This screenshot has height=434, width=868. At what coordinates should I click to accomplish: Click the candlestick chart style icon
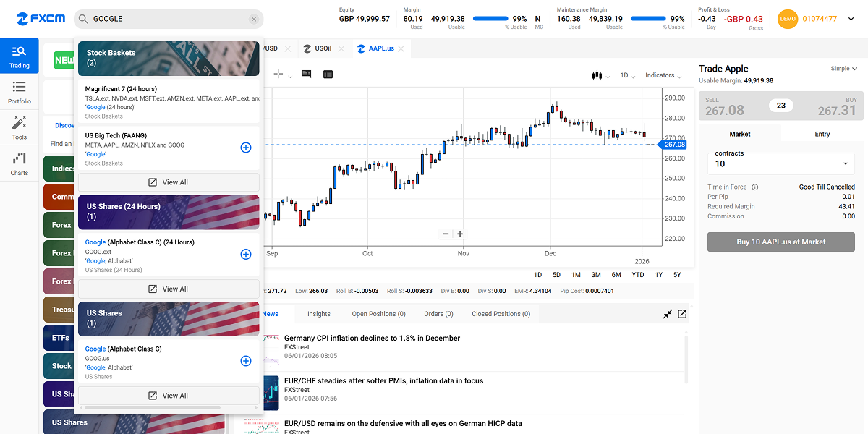pos(597,75)
